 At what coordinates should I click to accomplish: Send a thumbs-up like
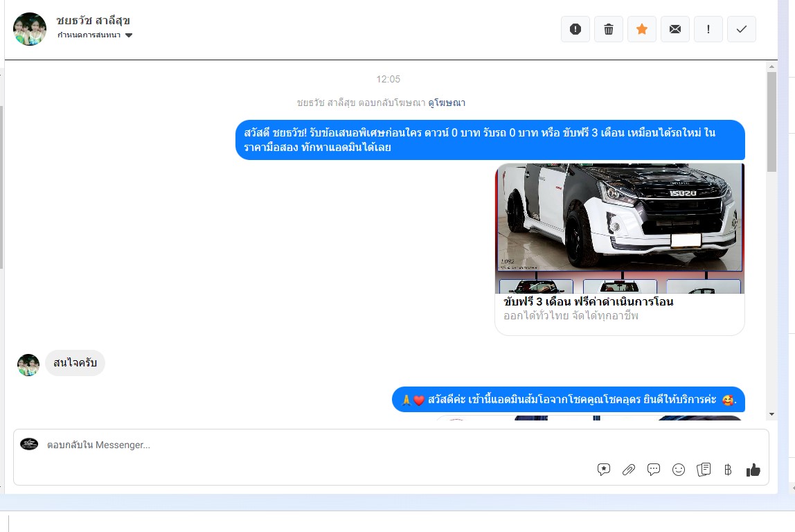[753, 470]
